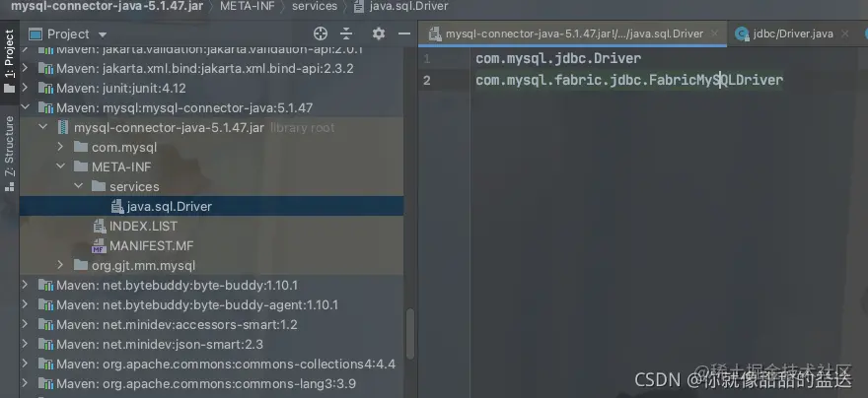Expand Maven: commons-collections4:4.4 node
868x398 pixels.
click(25, 365)
